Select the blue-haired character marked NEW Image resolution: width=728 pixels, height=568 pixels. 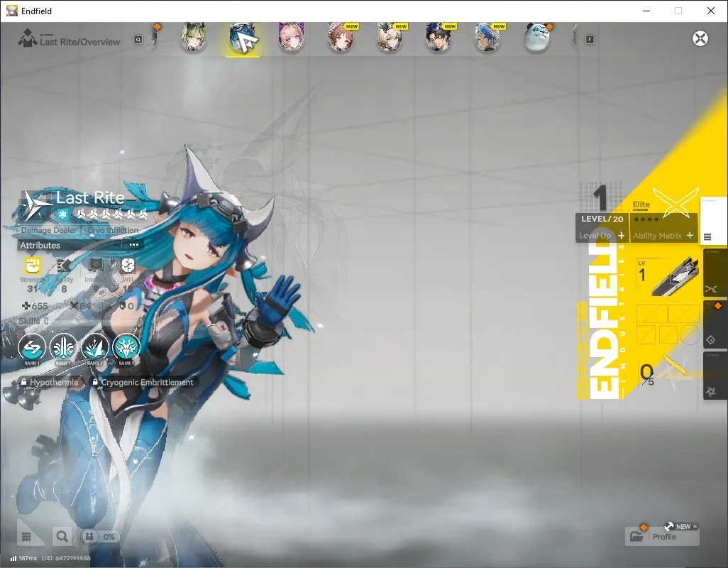(488, 38)
